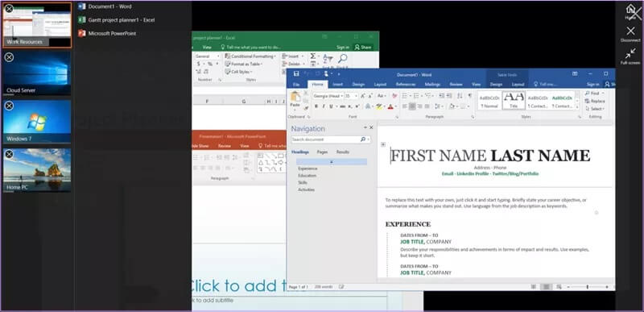
Task: Click Replace in Word's Editing group
Action: pos(594,101)
